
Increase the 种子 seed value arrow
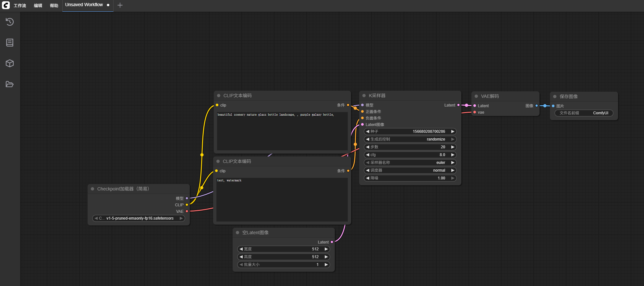pos(453,132)
